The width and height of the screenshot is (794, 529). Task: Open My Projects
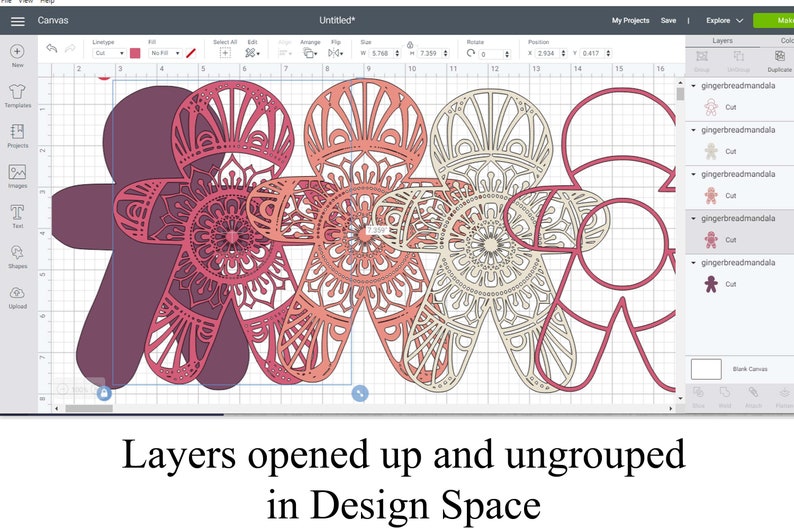630,21
